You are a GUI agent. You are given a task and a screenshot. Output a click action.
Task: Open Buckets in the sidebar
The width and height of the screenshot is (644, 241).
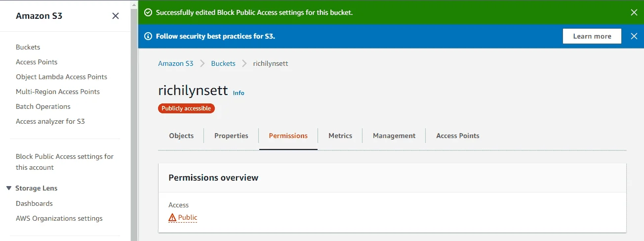point(28,47)
